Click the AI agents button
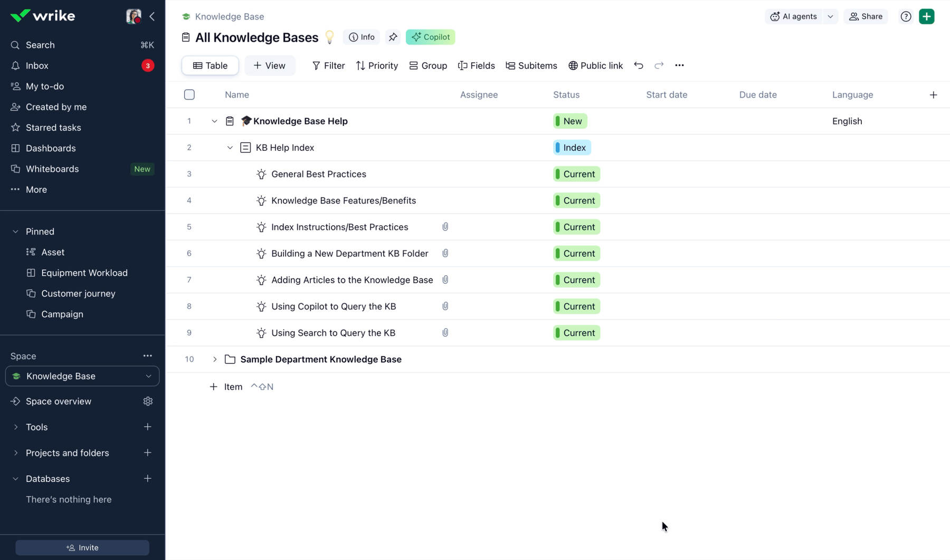 pyautogui.click(x=793, y=16)
